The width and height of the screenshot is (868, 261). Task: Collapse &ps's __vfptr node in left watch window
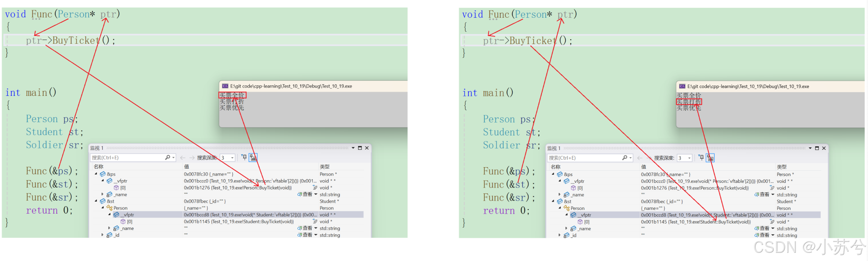(x=103, y=180)
